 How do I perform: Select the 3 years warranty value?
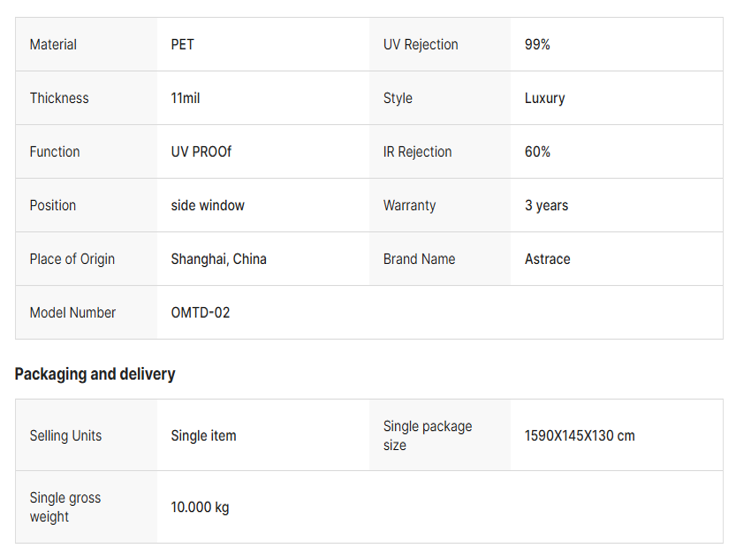(x=546, y=205)
